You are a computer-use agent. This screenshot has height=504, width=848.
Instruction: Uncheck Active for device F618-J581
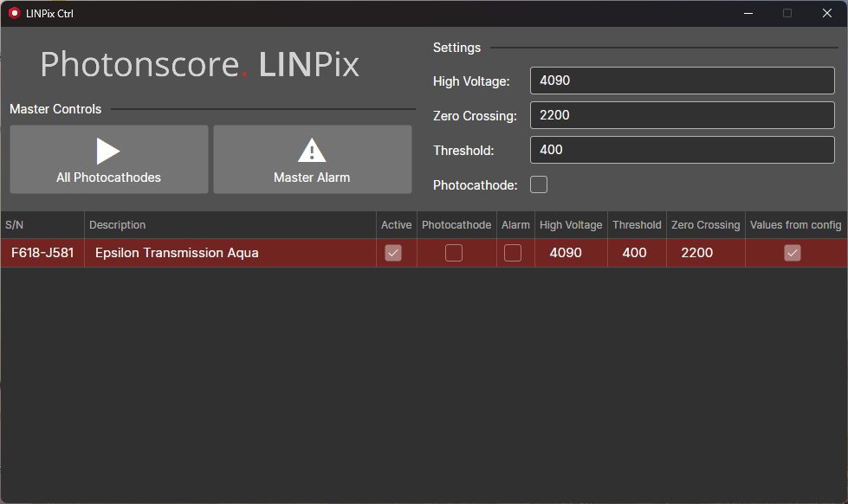[x=393, y=253]
